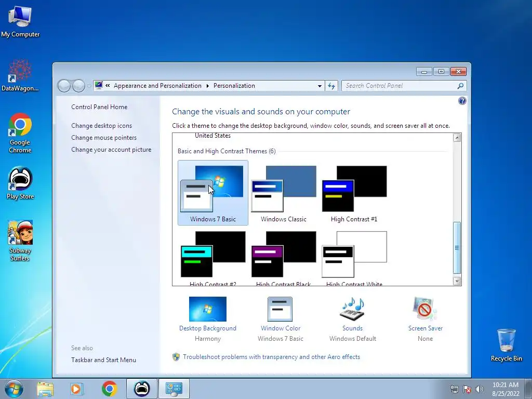
Task: Click the network tray icon
Action: click(x=454, y=389)
